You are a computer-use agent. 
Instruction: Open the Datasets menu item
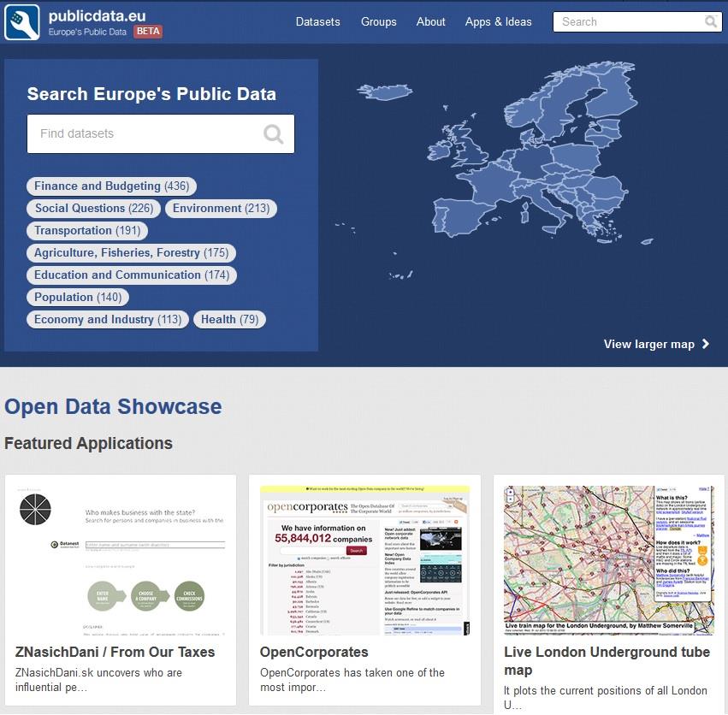click(x=318, y=22)
